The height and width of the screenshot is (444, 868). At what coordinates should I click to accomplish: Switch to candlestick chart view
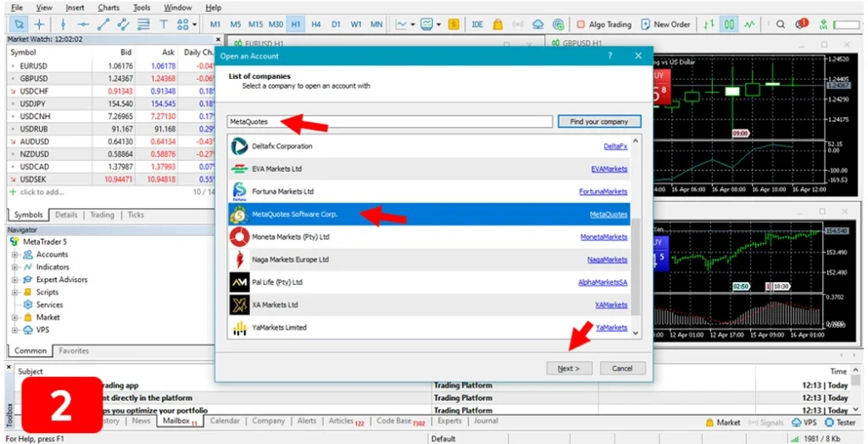coord(729,25)
